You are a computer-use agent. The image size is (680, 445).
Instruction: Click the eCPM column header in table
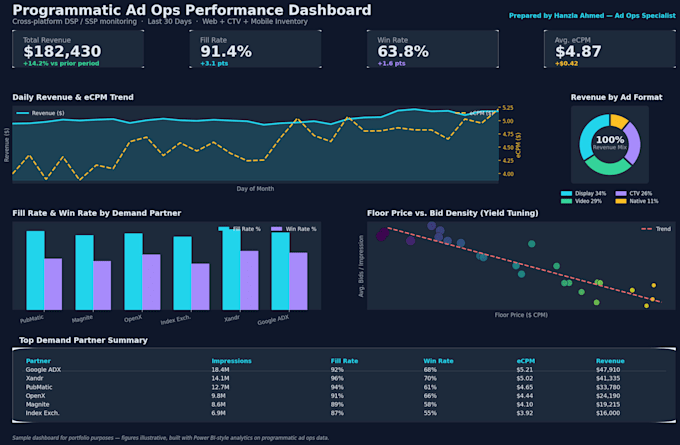point(526,361)
